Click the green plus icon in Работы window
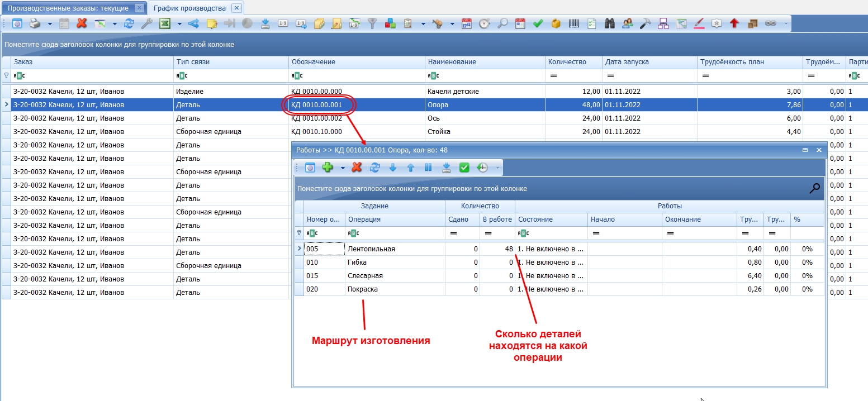868x401 pixels. [x=328, y=167]
